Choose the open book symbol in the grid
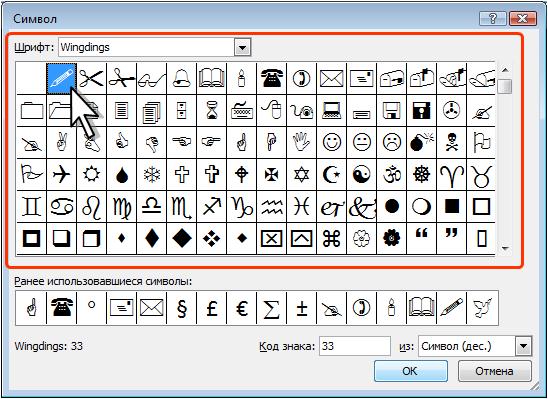 point(211,78)
